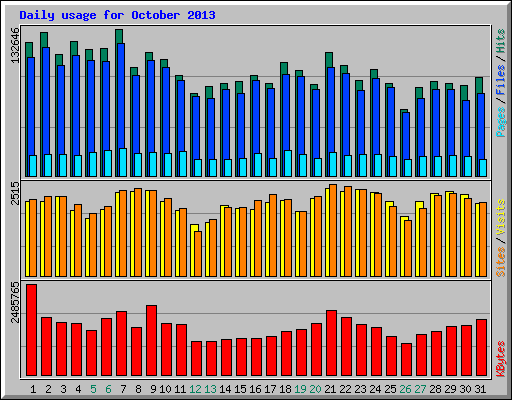Click day 8 on the x-axis
The height and width of the screenshot is (400, 512).
click(x=138, y=389)
